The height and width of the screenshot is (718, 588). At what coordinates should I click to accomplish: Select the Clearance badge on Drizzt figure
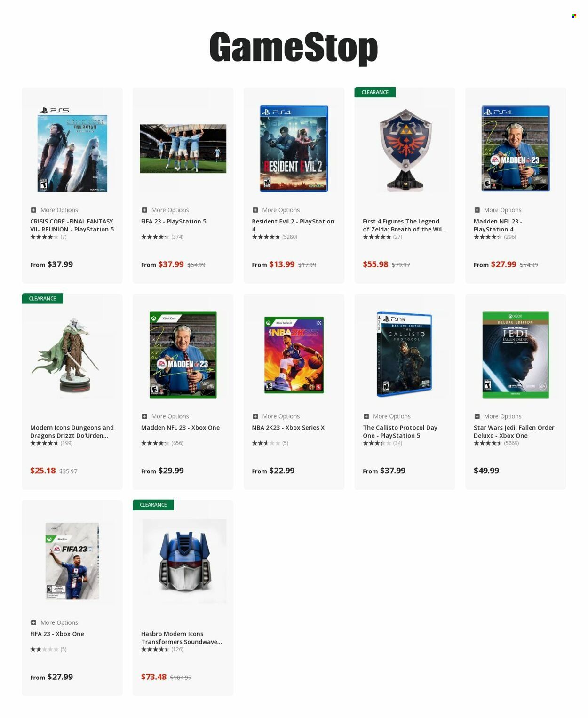[42, 298]
